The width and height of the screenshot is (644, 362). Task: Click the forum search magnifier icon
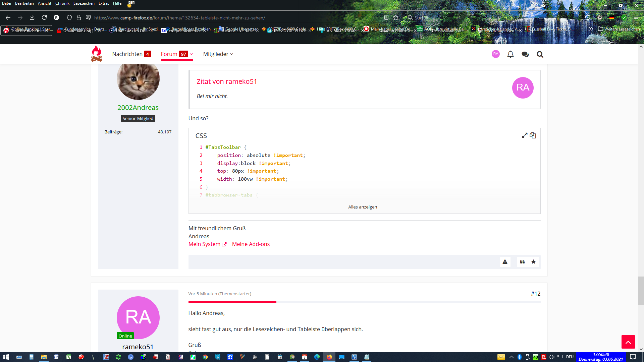[x=540, y=54]
